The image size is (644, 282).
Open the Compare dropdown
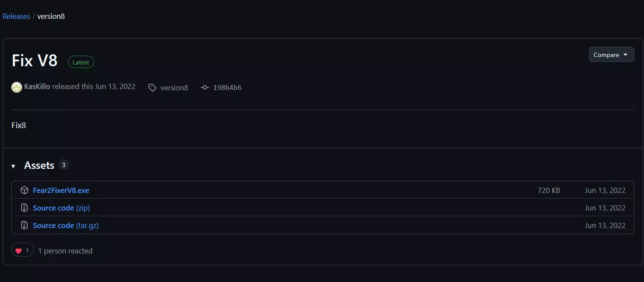pyautogui.click(x=611, y=55)
